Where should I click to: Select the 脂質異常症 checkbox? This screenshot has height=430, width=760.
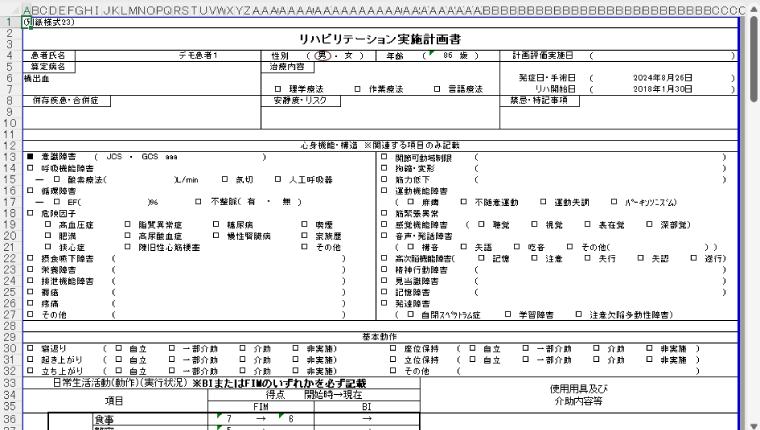pyautogui.click(x=127, y=224)
